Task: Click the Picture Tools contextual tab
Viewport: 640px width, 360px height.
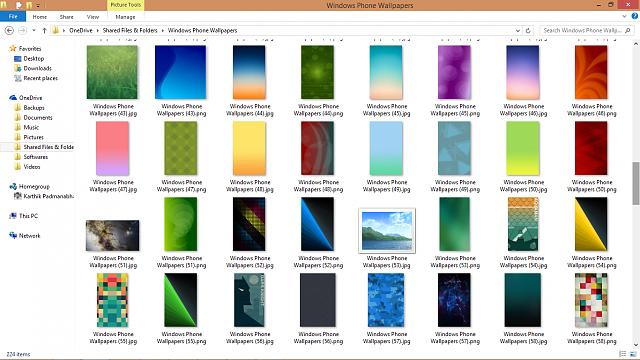Action: pyautogui.click(x=125, y=5)
